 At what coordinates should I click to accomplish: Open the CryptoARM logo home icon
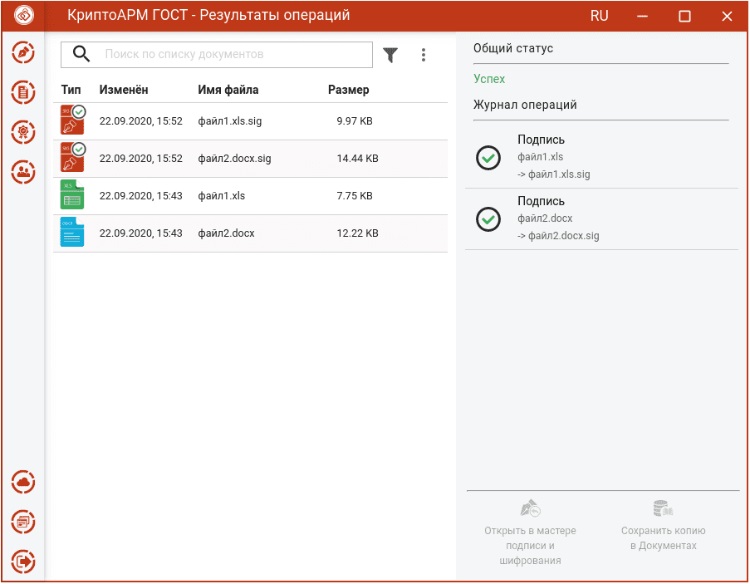point(23,15)
